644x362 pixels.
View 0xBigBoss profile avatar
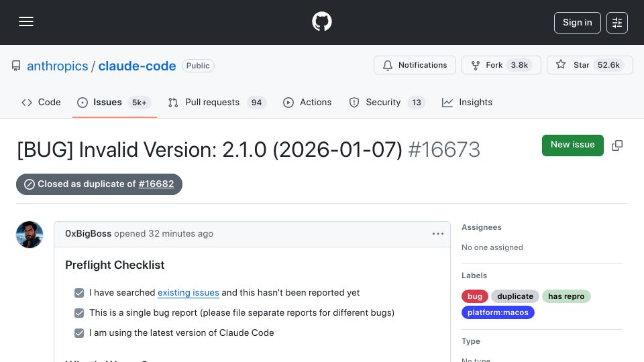point(30,235)
